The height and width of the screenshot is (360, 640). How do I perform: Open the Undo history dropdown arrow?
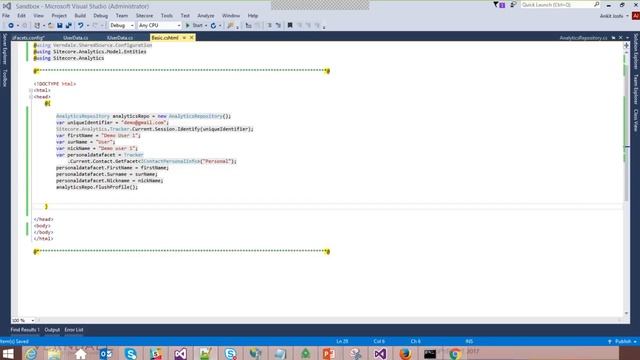point(87,25)
